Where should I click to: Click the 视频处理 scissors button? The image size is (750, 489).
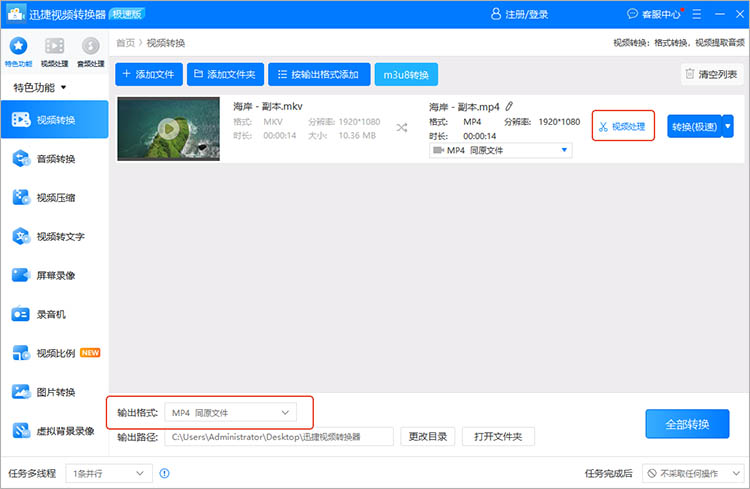click(x=623, y=126)
